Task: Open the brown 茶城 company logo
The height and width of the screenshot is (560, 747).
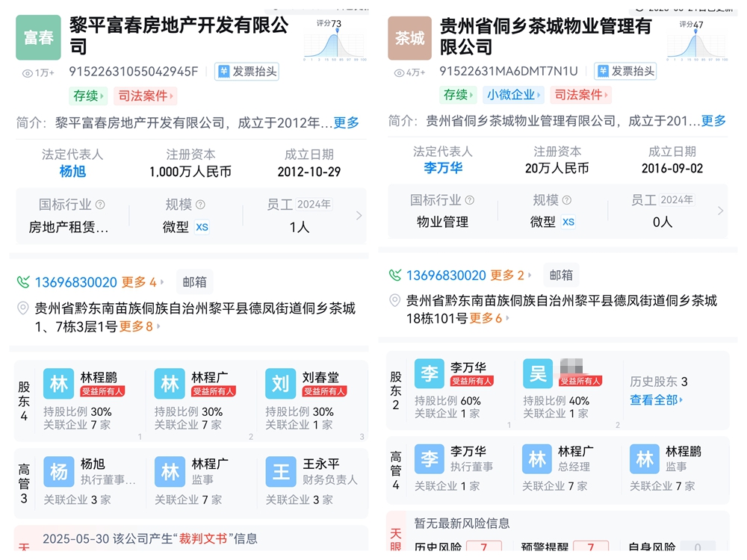Action: tap(409, 38)
